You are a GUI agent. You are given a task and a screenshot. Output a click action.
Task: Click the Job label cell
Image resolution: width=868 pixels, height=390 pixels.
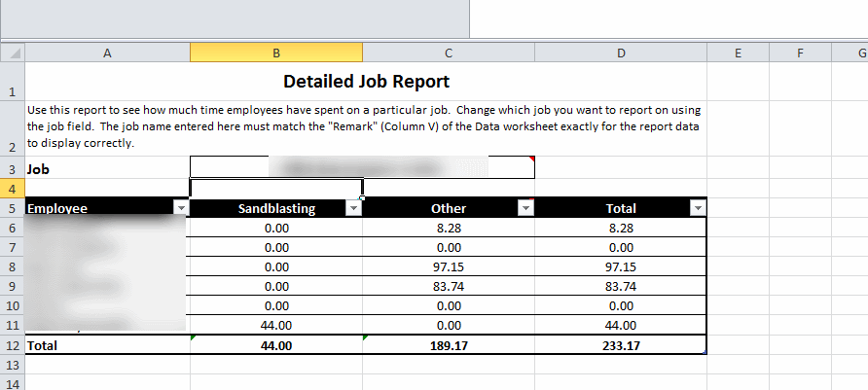tap(107, 167)
